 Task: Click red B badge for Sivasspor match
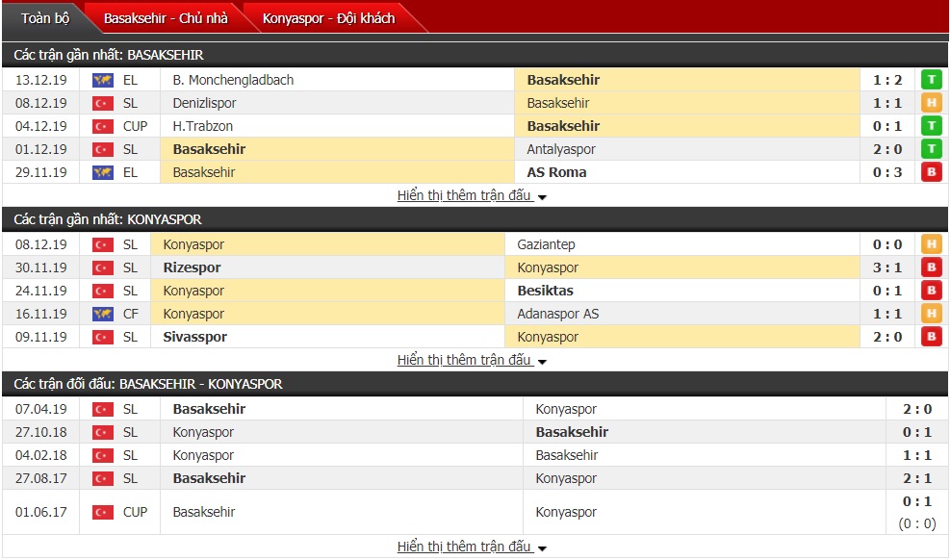tap(932, 337)
